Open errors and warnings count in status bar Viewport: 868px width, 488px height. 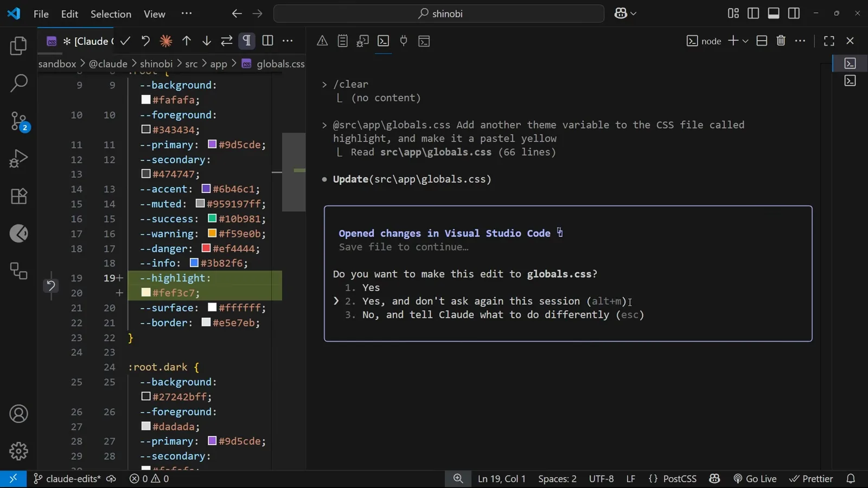tap(149, 479)
